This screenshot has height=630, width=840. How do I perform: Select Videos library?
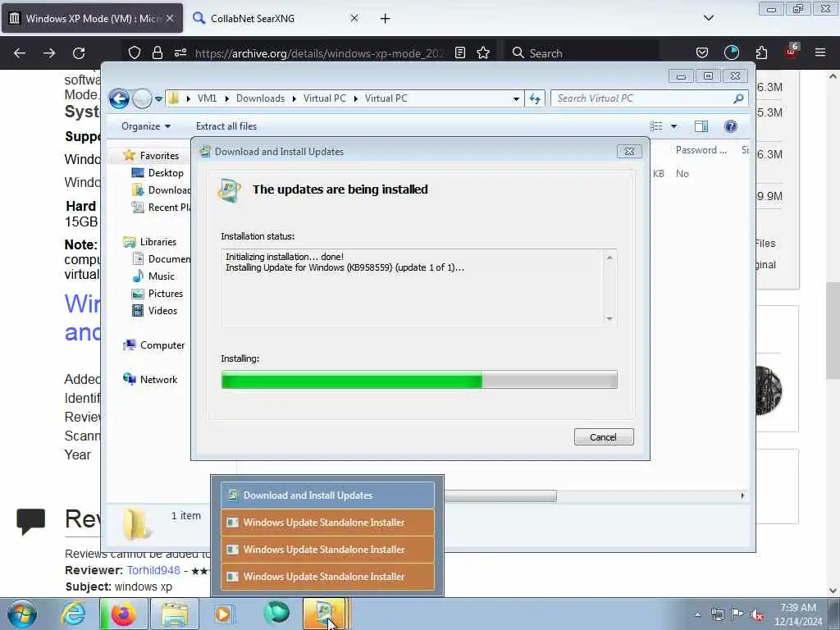pos(162,311)
